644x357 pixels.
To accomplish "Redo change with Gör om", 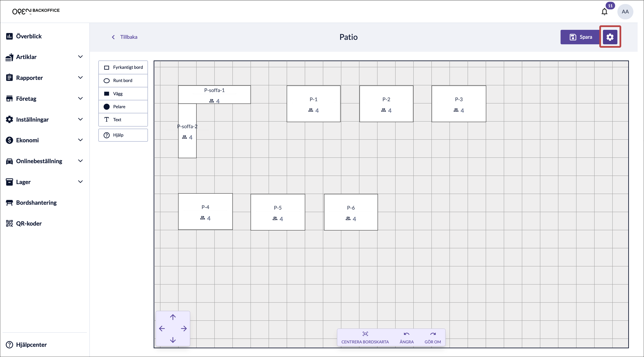I will click(432, 337).
